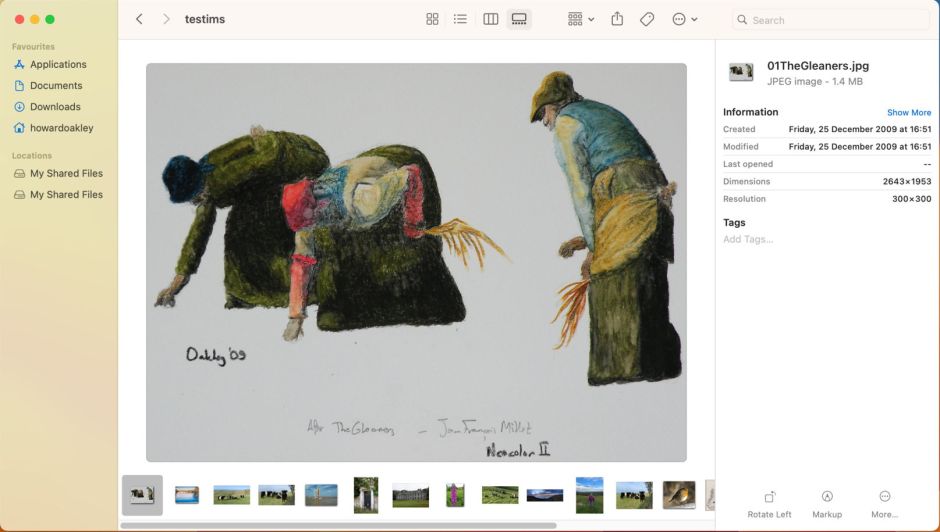Click the horizontal thumbnail scrollbar
Viewport: 940px width, 532px height.
[340, 525]
